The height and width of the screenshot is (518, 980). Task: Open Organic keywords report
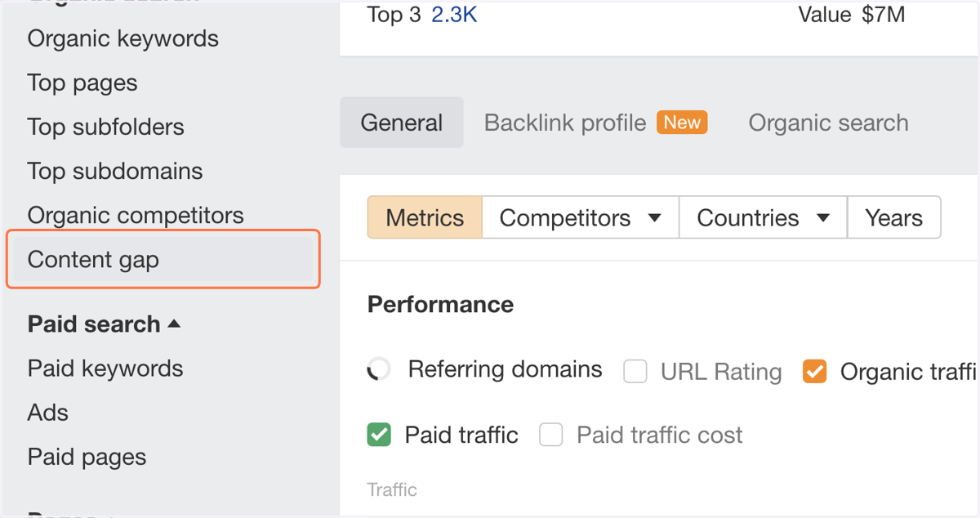(123, 39)
